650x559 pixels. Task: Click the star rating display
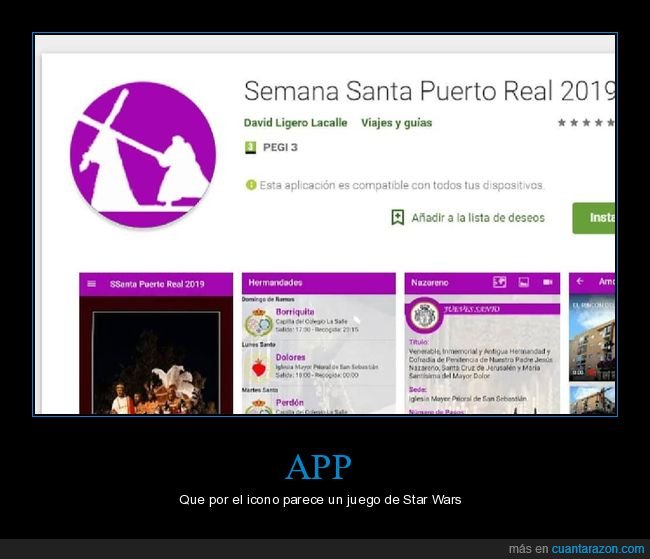pyautogui.click(x=586, y=122)
